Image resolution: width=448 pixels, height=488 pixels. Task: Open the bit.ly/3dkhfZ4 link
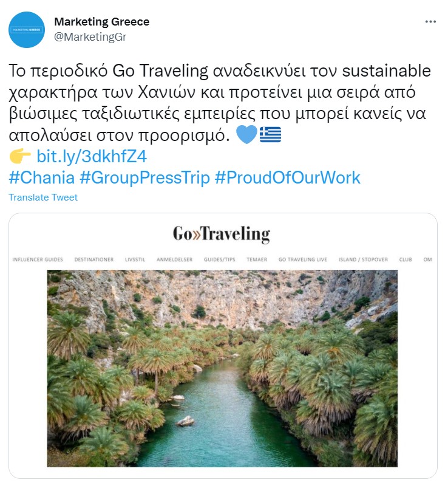(x=92, y=157)
